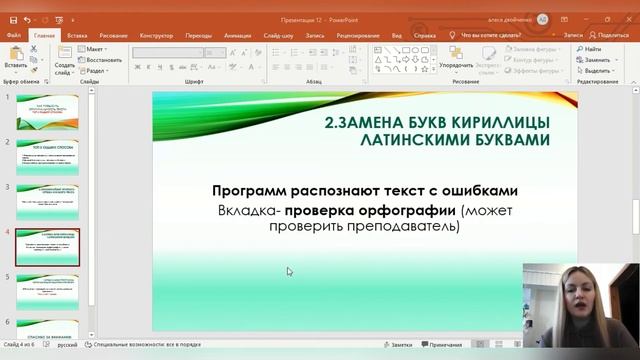Click the Save icon in the quick access toolbar
The height and width of the screenshot is (360, 640).
[13, 20]
